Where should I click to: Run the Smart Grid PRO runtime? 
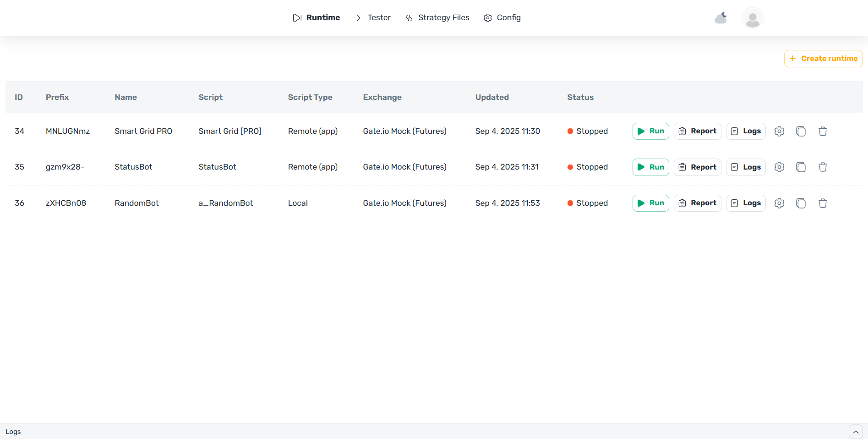650,131
